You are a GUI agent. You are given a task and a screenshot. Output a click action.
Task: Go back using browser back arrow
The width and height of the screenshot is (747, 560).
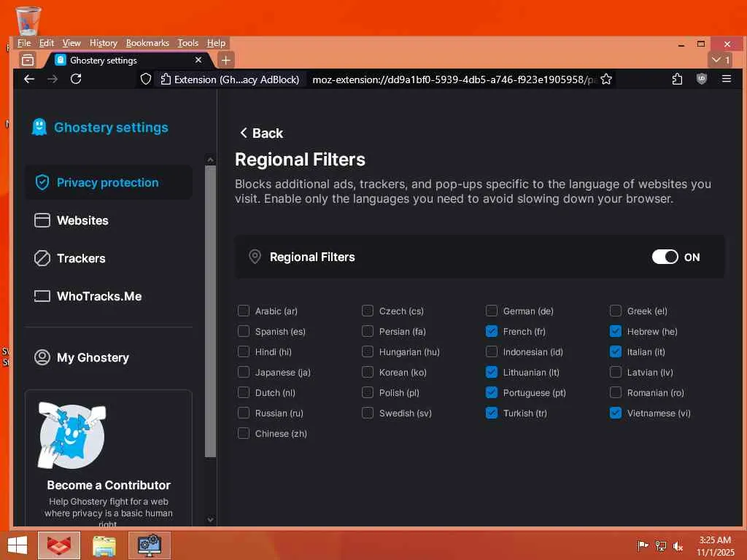click(x=29, y=79)
